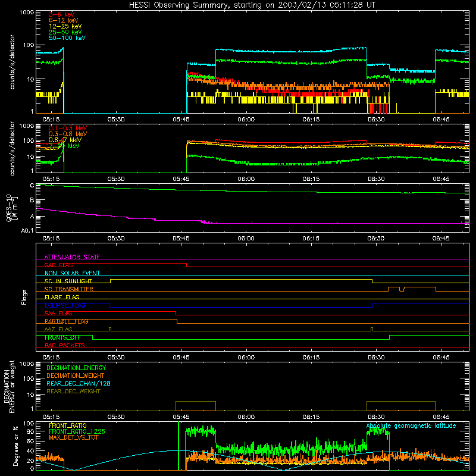Select the 25-50 keV legend entry
Image resolution: width=476 pixels, height=476 pixels.
tap(65, 32)
